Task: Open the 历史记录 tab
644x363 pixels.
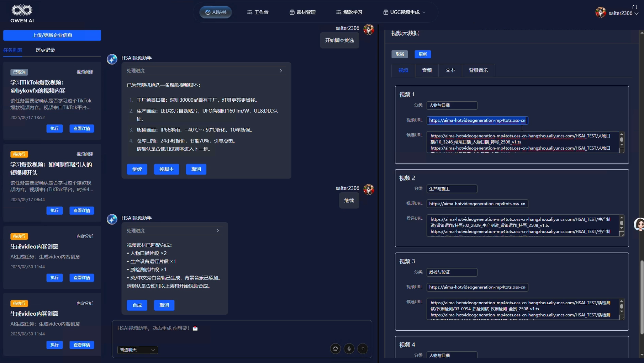Action: coord(45,50)
